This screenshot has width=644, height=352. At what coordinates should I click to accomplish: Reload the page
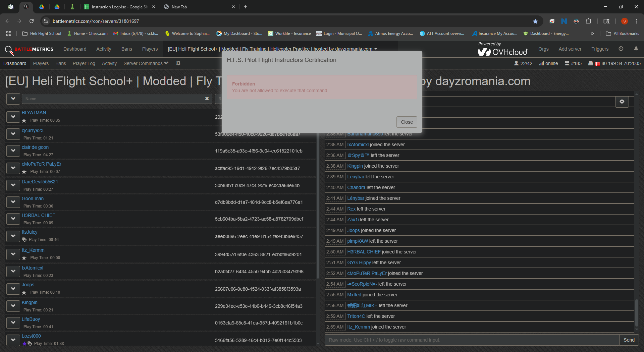32,21
